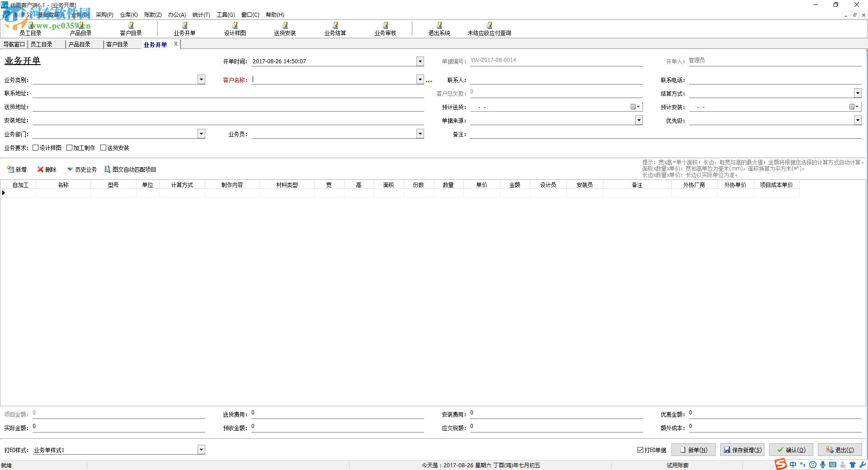Open the 帮助(H) menu

[x=275, y=15]
